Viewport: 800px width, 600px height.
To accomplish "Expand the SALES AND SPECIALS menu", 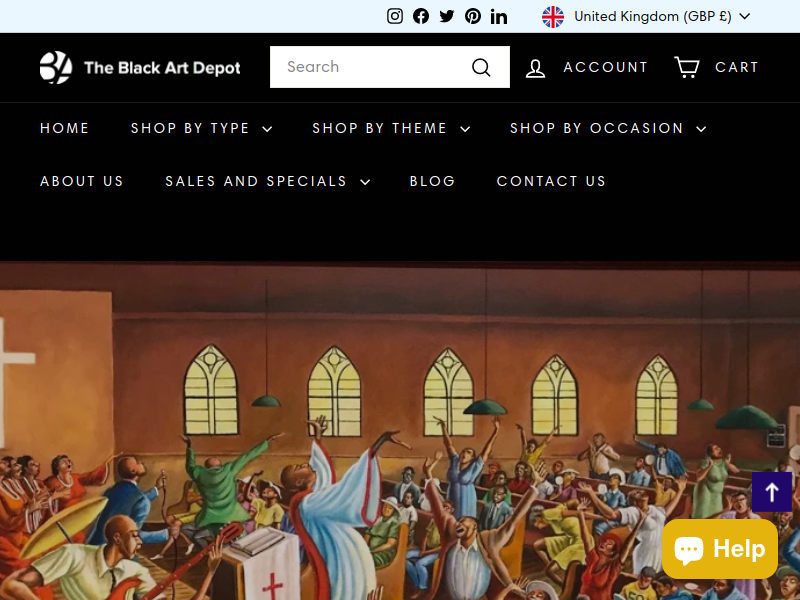I will point(268,181).
